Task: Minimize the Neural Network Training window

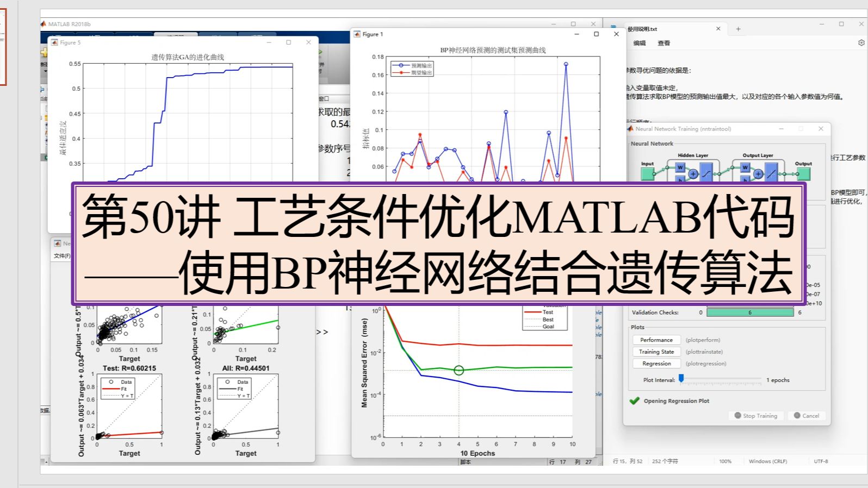Action: pos(781,129)
